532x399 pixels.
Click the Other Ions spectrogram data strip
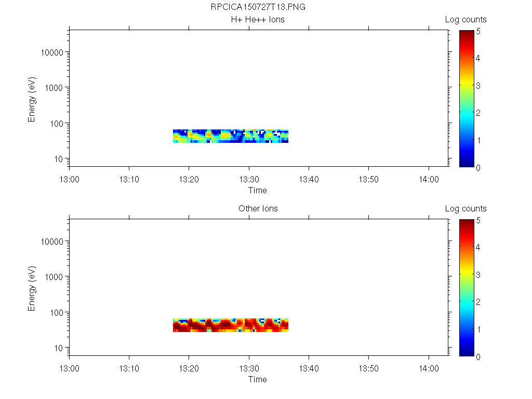231,325
